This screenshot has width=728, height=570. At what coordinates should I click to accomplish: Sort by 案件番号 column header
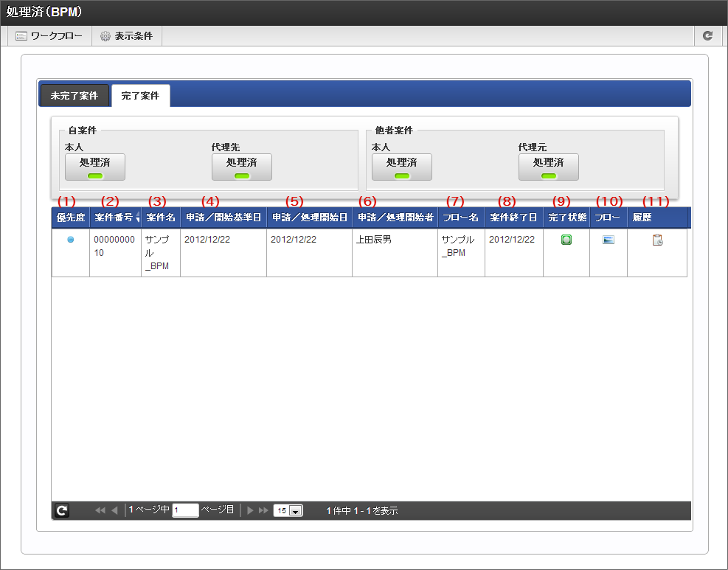(x=115, y=218)
